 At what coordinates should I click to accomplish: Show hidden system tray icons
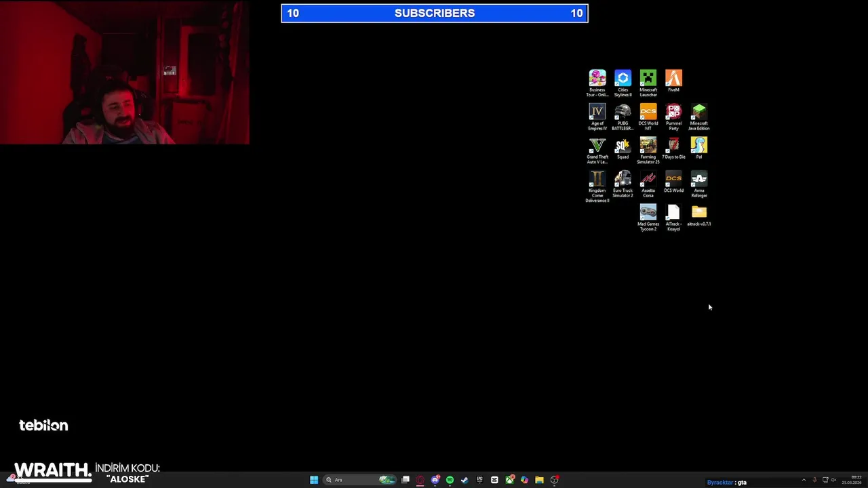coord(804,480)
